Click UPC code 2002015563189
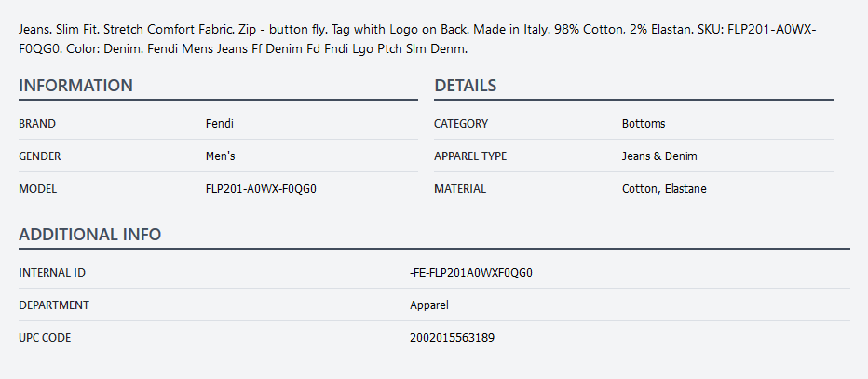The image size is (868, 379). [x=452, y=337]
